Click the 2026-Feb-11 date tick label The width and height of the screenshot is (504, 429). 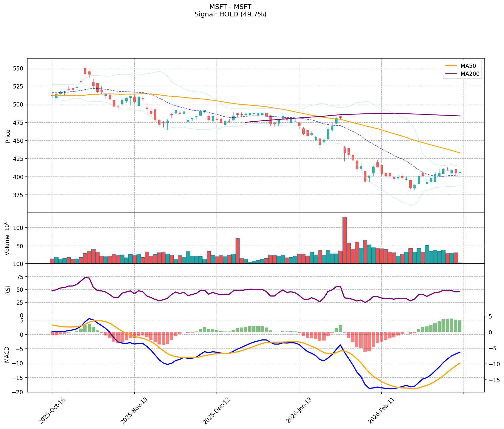click(x=381, y=410)
